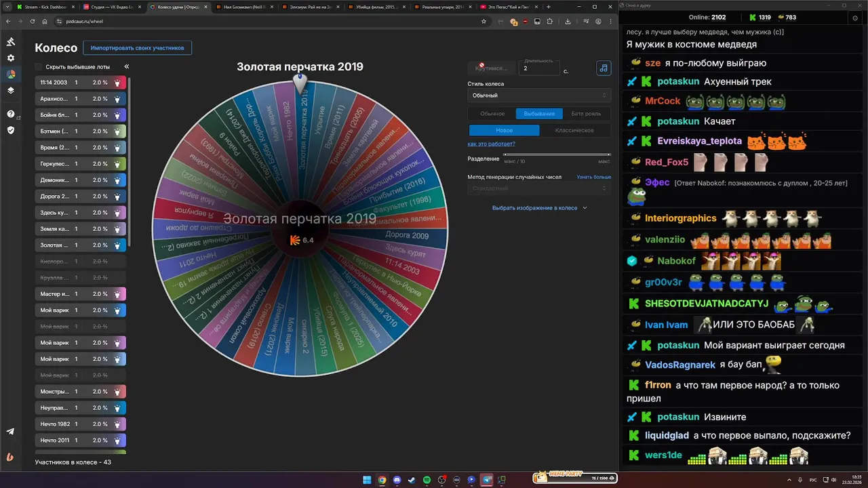Open 'Узнать больше' link
The height and width of the screenshot is (488, 868).
pyautogui.click(x=594, y=177)
